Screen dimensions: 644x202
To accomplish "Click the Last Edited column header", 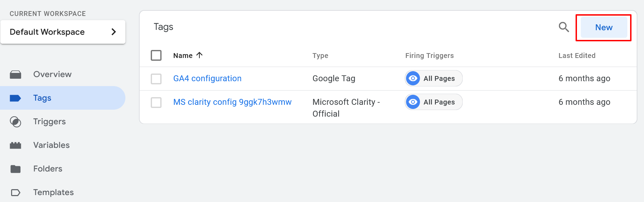I will coord(577,56).
